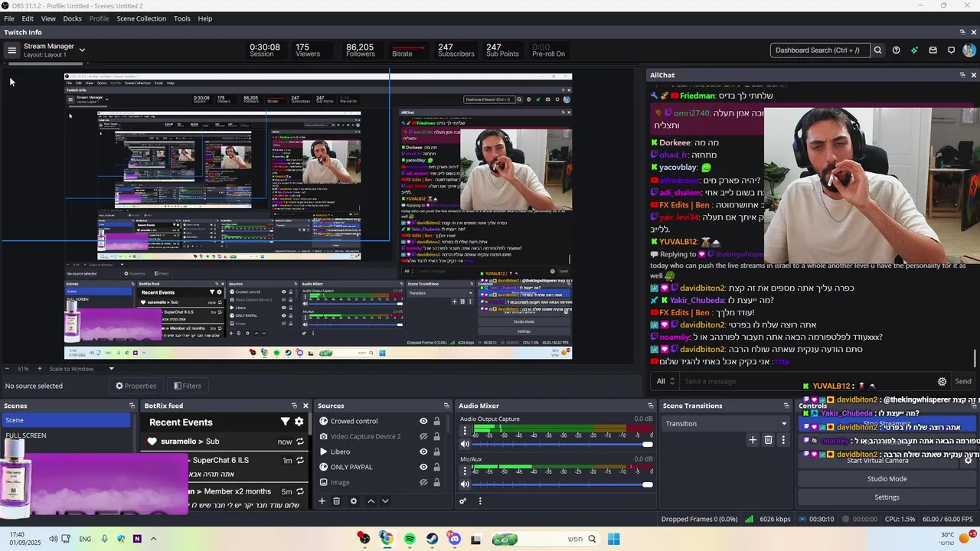
Task: Show the Video Capture Device 2 source
Action: click(423, 436)
